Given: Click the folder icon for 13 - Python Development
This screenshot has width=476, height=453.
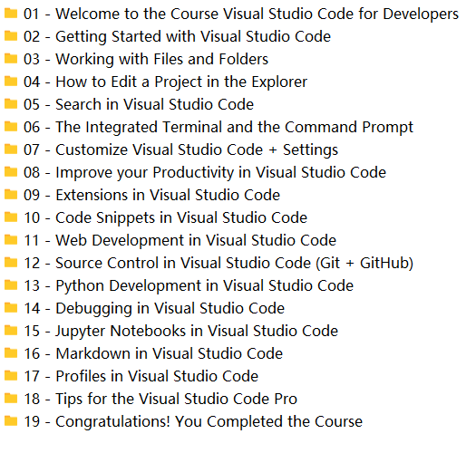Looking at the screenshot, I should pyautogui.click(x=11, y=285).
